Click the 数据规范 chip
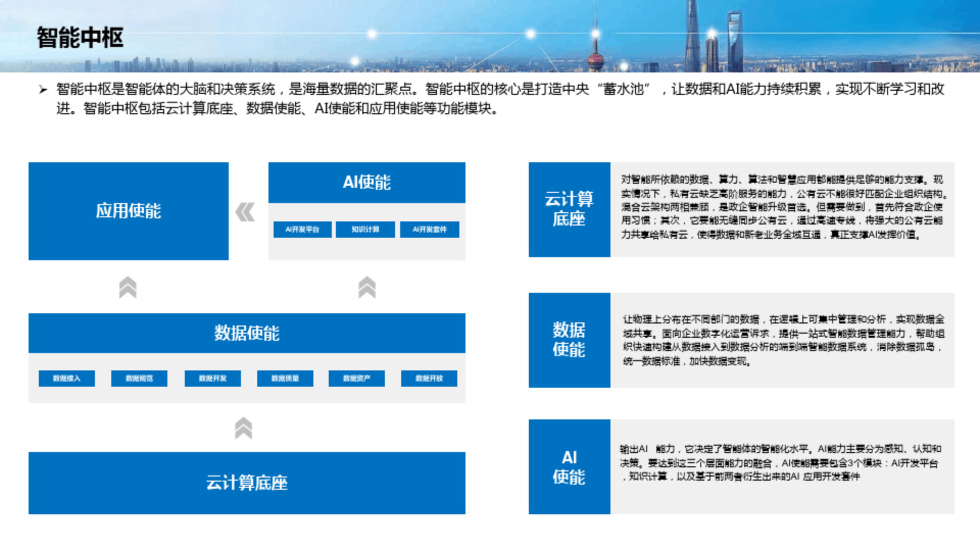The image size is (980, 551). (x=139, y=379)
